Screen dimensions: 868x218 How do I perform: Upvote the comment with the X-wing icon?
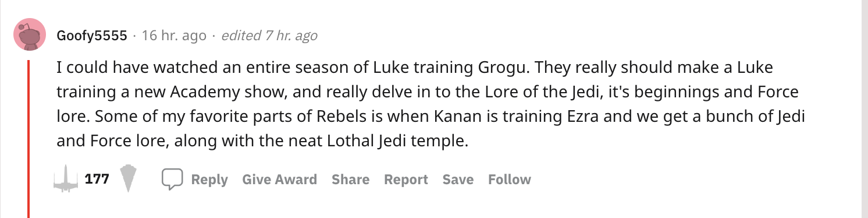66,179
